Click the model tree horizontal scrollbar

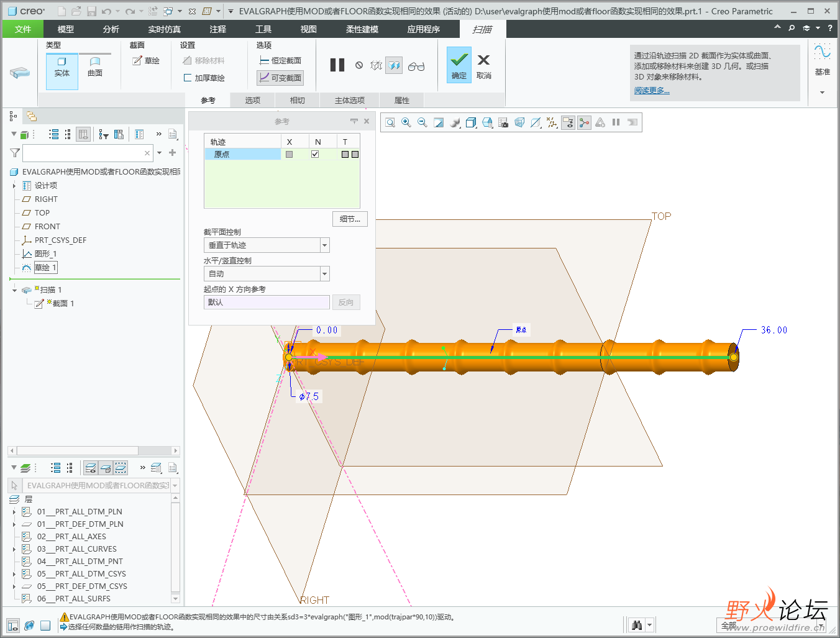(78, 451)
